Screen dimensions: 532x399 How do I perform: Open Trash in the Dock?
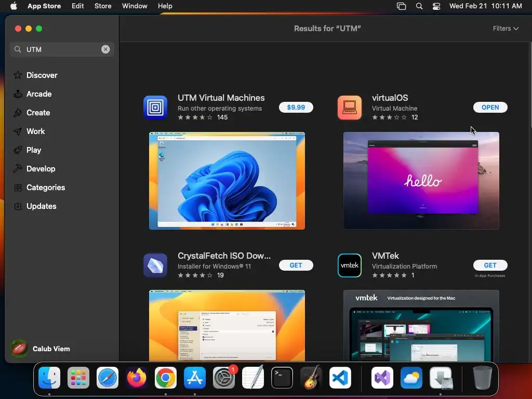482,378
